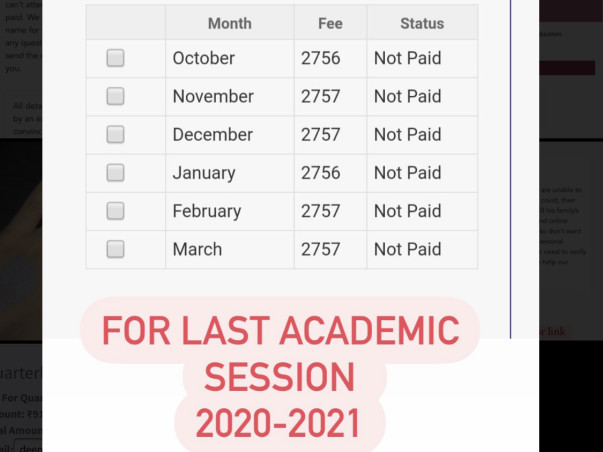Enable the December row checkbox
The height and width of the screenshot is (452, 603).
click(116, 135)
